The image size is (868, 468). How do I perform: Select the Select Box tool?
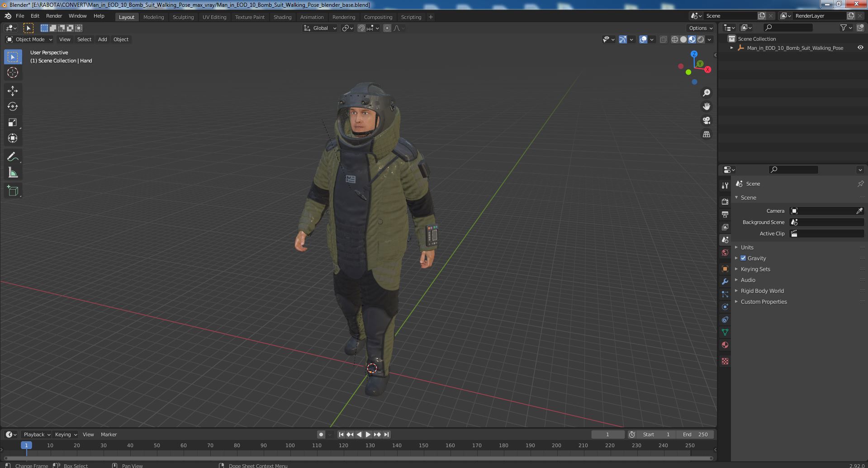[13, 57]
